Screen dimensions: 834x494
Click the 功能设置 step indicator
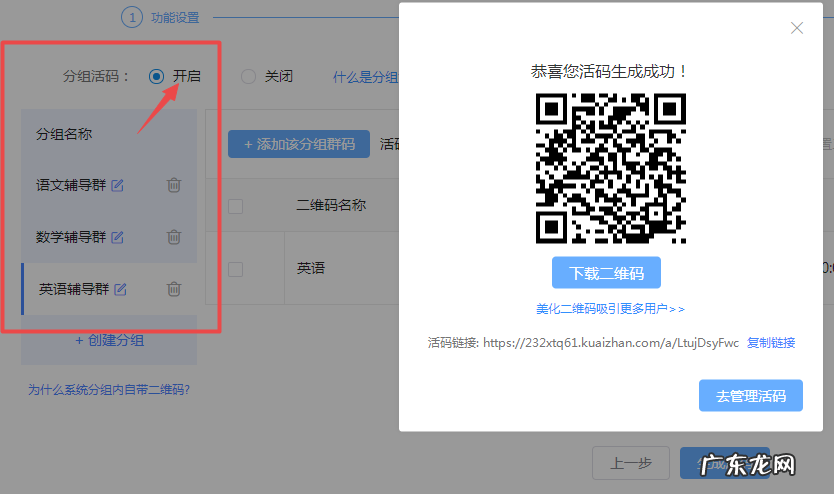tap(160, 18)
